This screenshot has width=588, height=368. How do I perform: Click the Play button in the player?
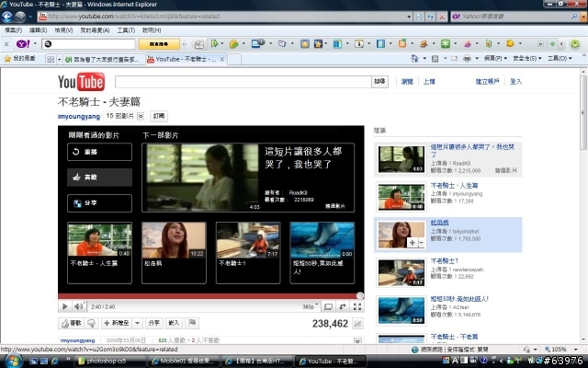[64, 306]
